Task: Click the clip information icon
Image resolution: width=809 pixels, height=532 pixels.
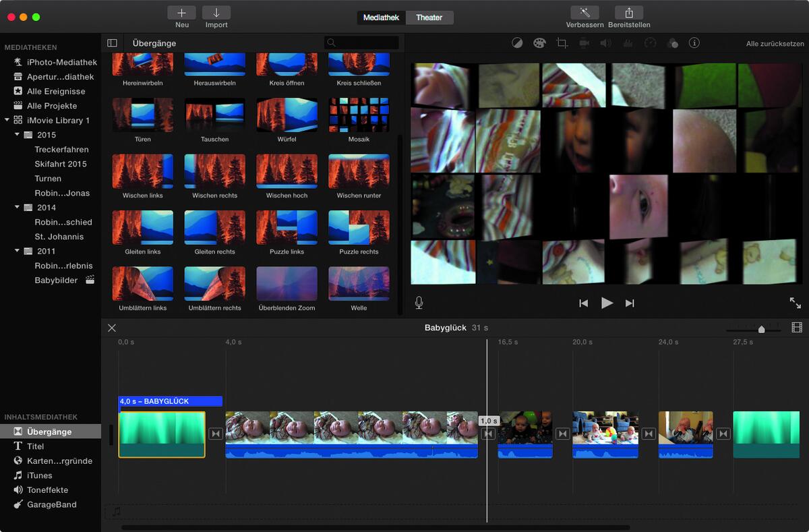Action: (694, 42)
